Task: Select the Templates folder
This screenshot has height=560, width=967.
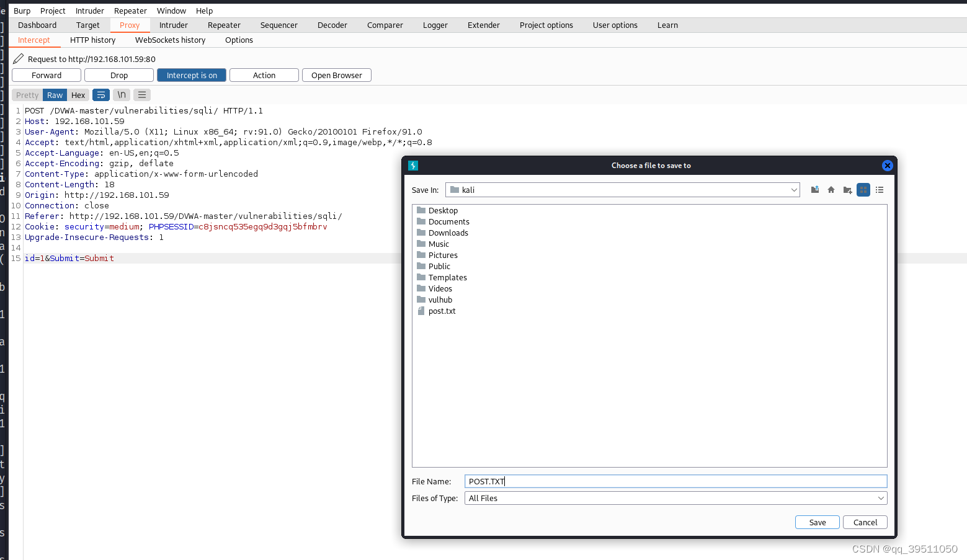Action: (x=441, y=278)
